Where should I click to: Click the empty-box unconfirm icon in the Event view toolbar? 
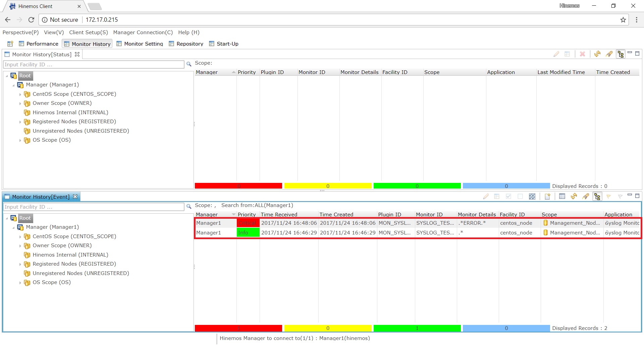point(520,196)
